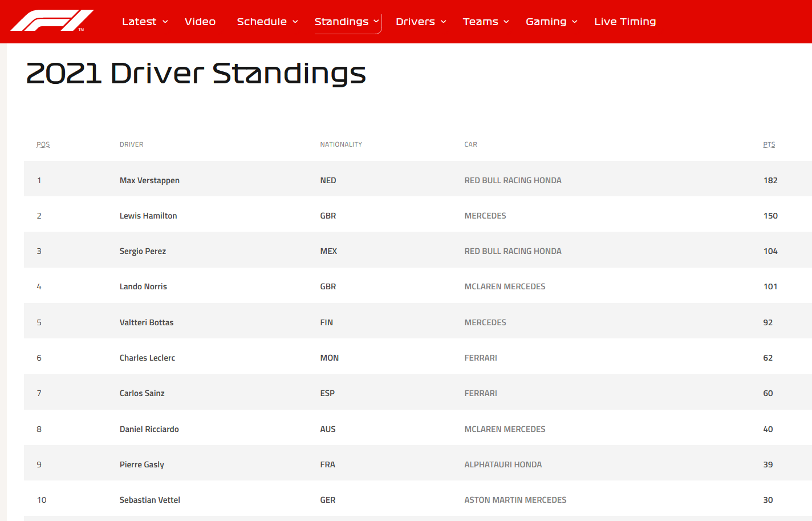Open the Standings menu
This screenshot has height=521, width=812.
coord(342,22)
